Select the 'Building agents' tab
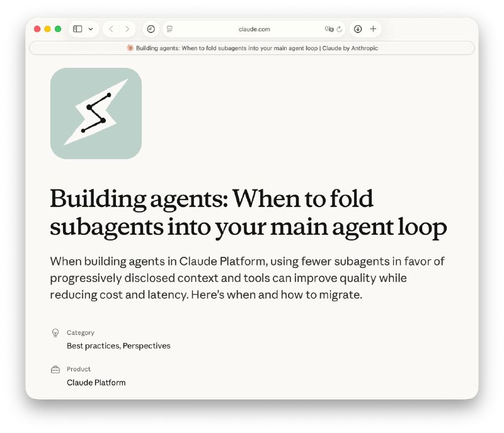This screenshot has width=504, height=433. tap(252, 48)
